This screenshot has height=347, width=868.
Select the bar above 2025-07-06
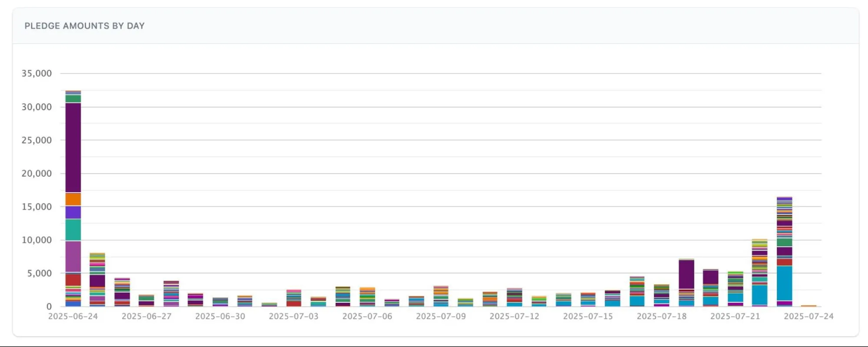click(367, 297)
